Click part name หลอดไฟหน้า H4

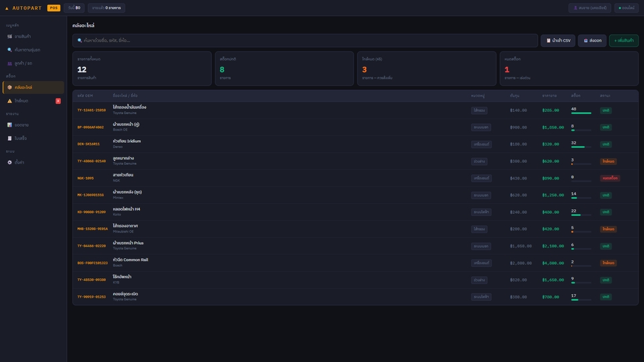point(127,209)
